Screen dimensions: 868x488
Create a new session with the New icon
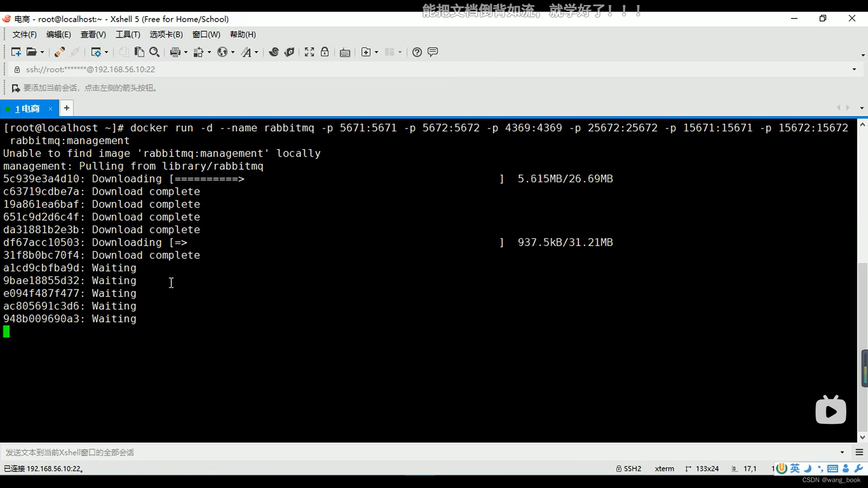[x=16, y=52]
